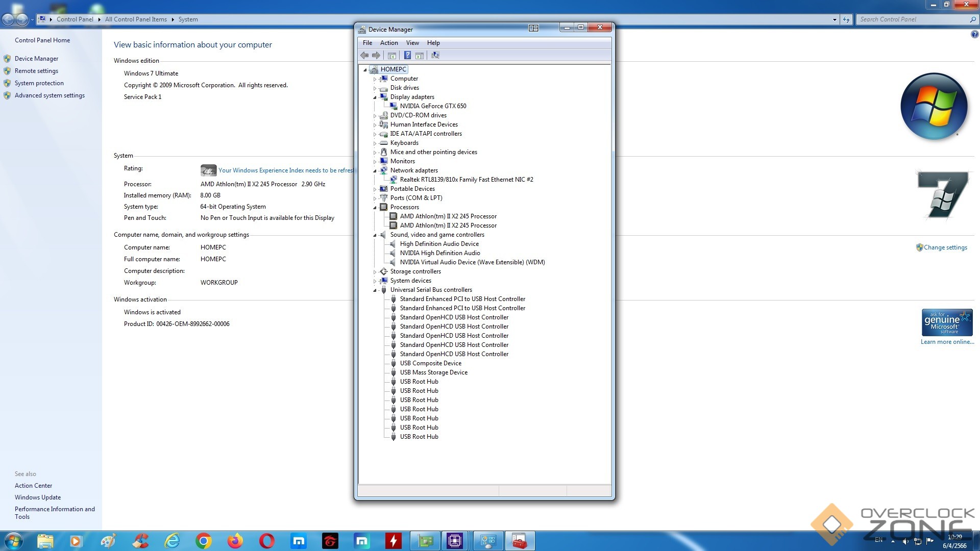Viewport: 980px width, 551px height.
Task: Open the View menu
Action: point(412,43)
